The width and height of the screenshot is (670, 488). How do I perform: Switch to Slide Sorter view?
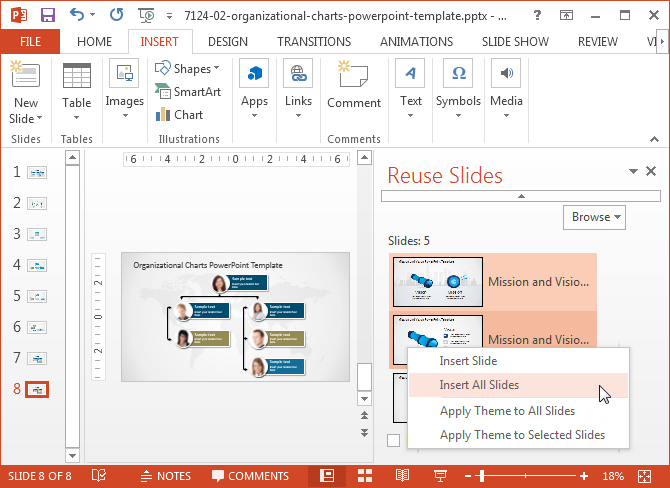click(365, 475)
